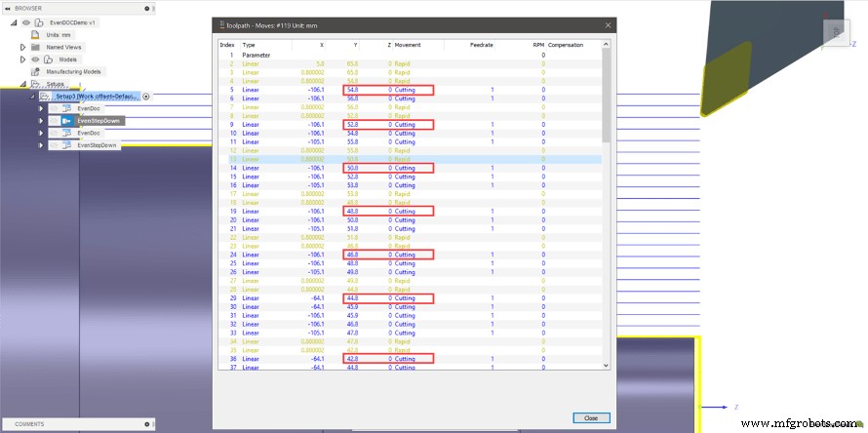
Task: Collapse the Setups tree node
Action: click(22, 84)
